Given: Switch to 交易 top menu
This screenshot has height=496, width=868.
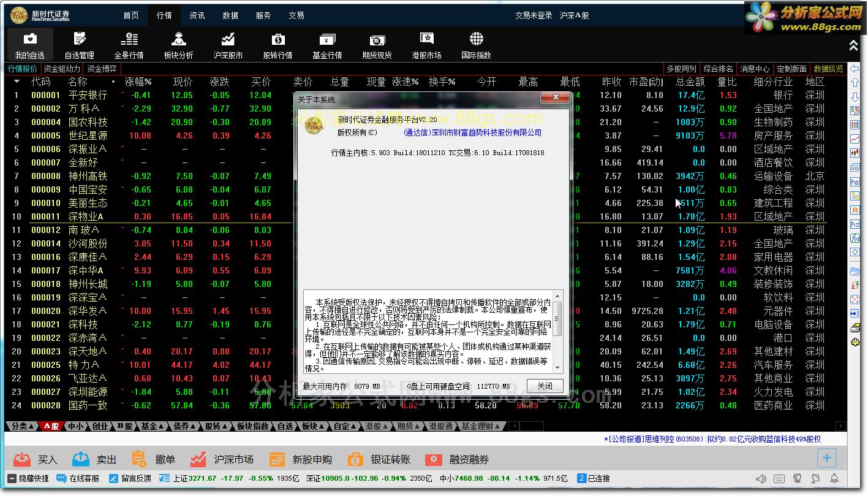Looking at the screenshot, I should 296,15.
